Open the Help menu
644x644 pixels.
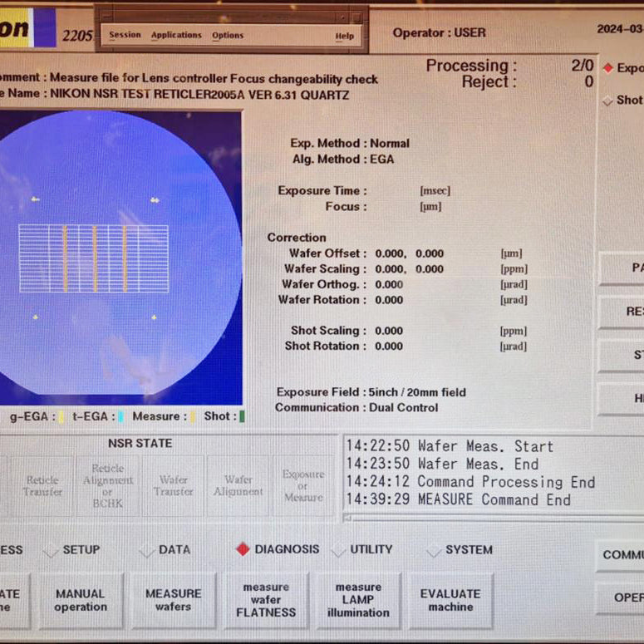pos(344,36)
